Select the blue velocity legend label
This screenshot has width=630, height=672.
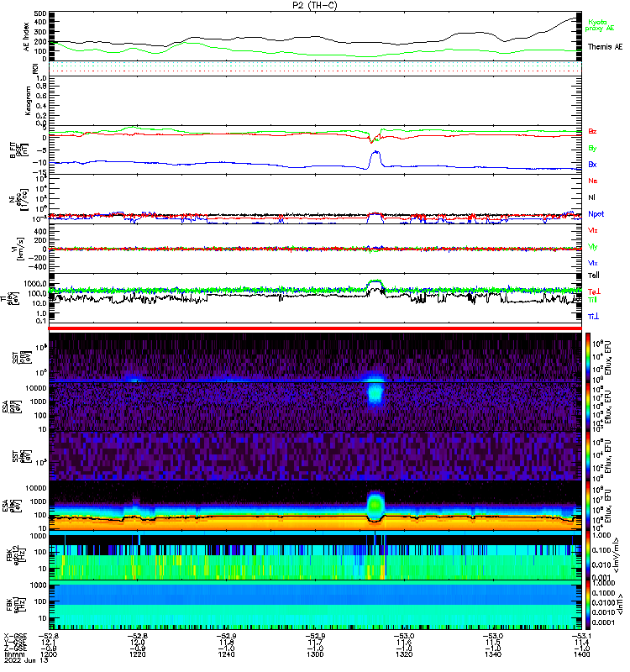tap(593, 264)
